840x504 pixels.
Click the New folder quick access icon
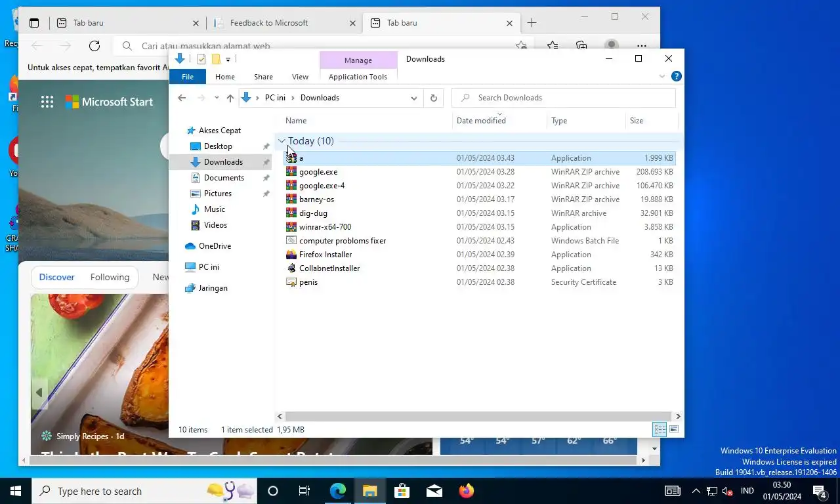[215, 59]
